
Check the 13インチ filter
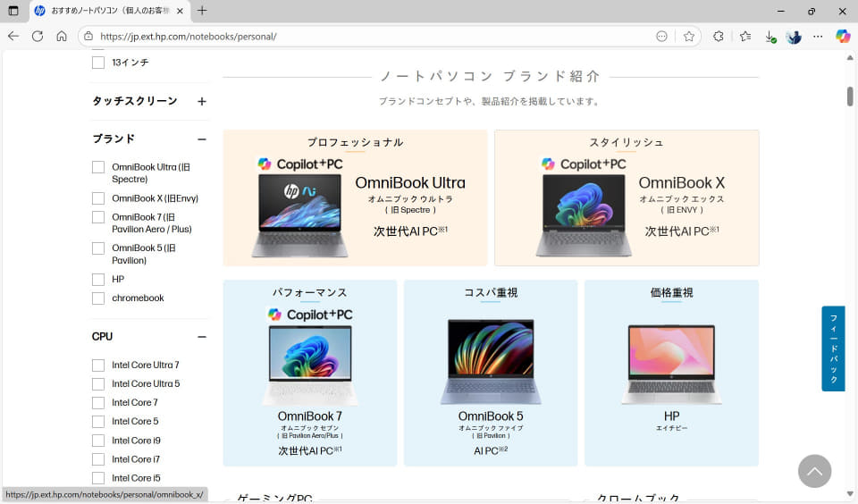point(98,63)
